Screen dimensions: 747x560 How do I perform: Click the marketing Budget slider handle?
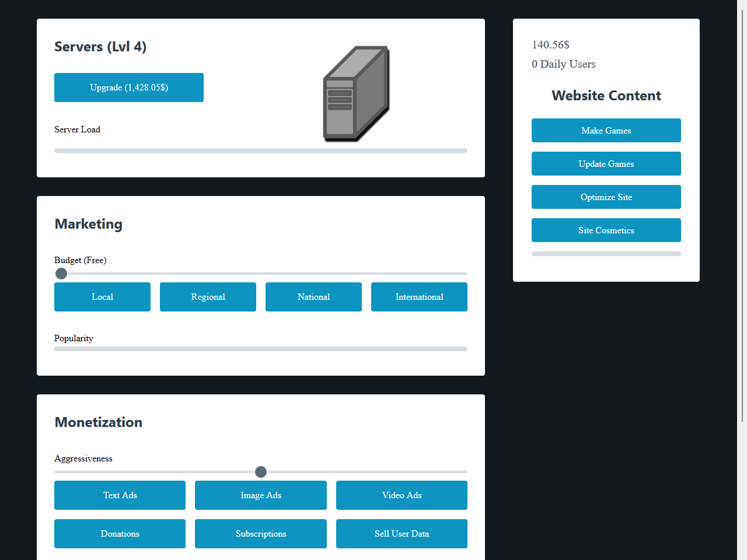point(61,274)
